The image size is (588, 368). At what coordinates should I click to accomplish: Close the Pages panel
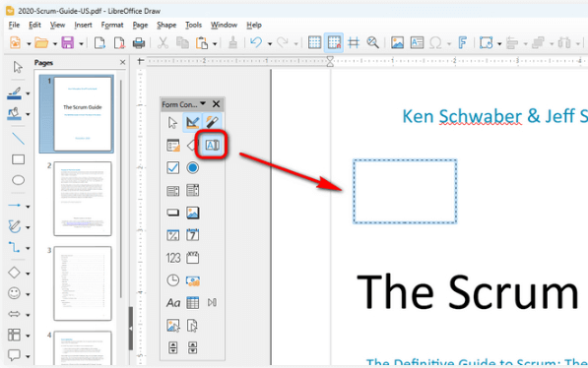pyautogui.click(x=123, y=62)
